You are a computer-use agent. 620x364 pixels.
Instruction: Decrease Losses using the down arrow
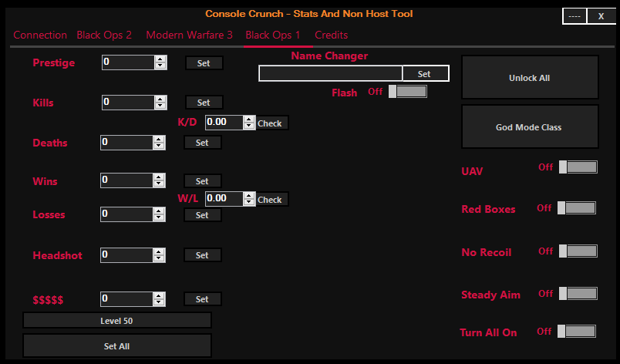click(159, 217)
